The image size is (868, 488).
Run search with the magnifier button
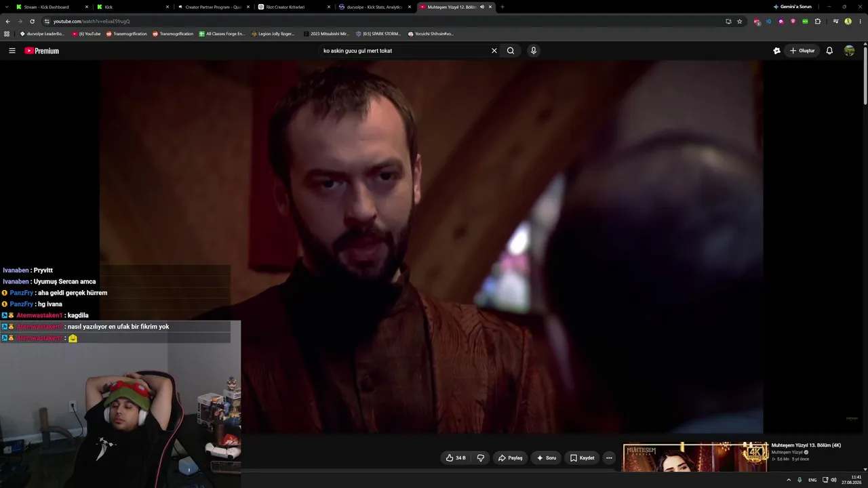tap(511, 51)
